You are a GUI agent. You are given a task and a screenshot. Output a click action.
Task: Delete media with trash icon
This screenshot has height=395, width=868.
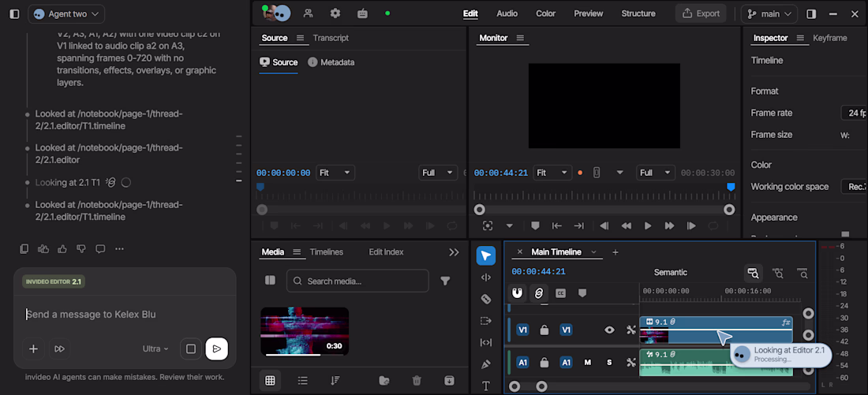[x=417, y=380]
